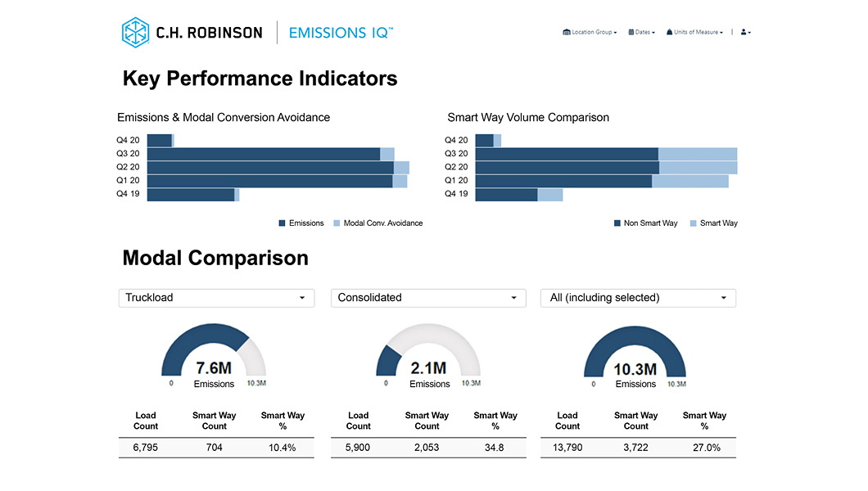Click the Q3 20 Smart Way light bar segment
The width and height of the screenshot is (868, 491).
(698, 154)
